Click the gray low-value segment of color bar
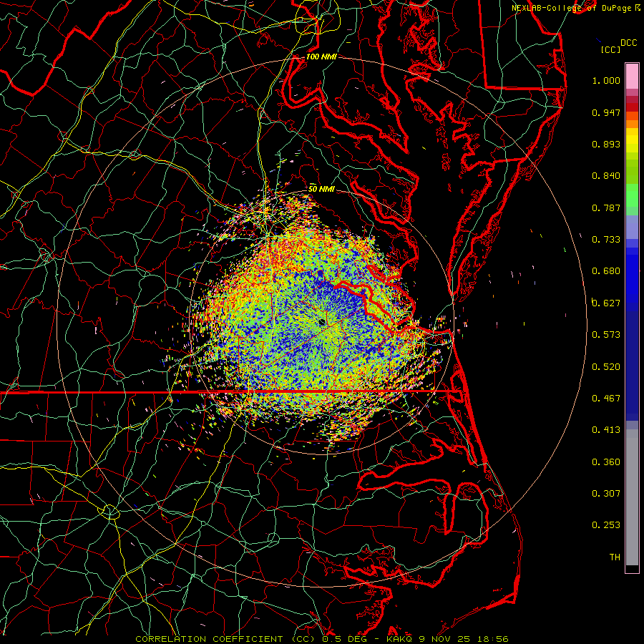The height and width of the screenshot is (644, 644). [632, 497]
